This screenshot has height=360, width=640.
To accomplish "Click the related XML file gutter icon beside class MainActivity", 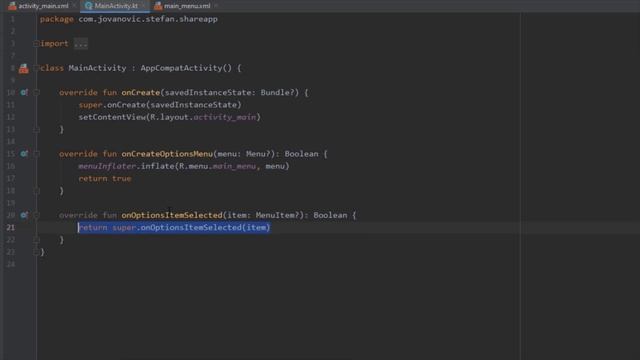I will 24,68.
